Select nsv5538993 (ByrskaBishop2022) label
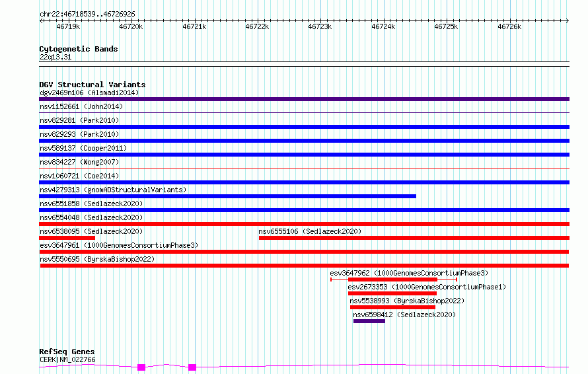This screenshot has height=374, width=588. tap(407, 301)
